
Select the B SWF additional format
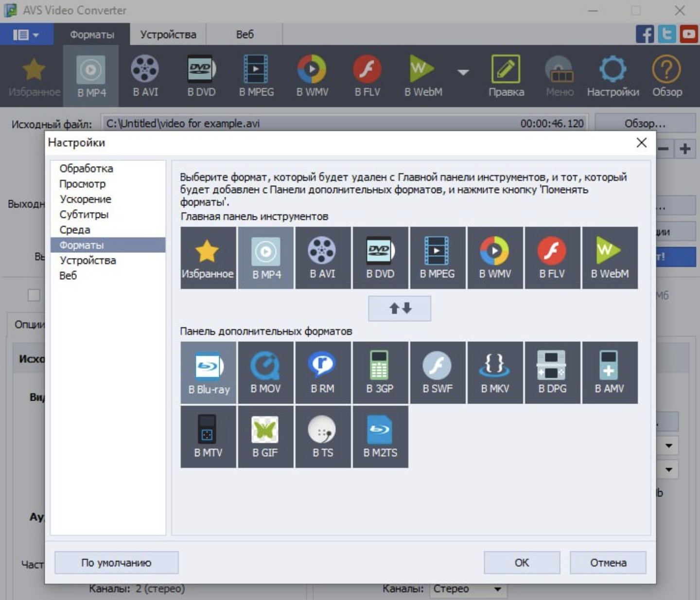click(437, 372)
